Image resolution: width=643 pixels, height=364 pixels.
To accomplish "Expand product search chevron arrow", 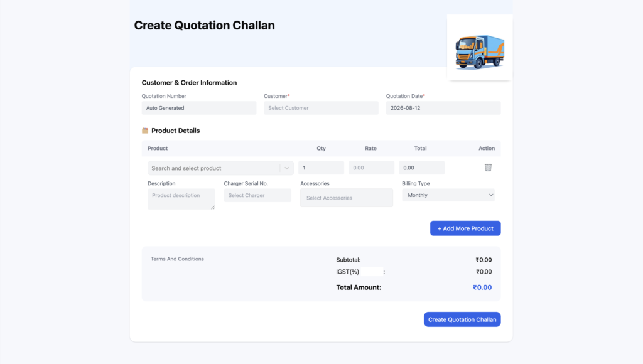I will 286,168.
